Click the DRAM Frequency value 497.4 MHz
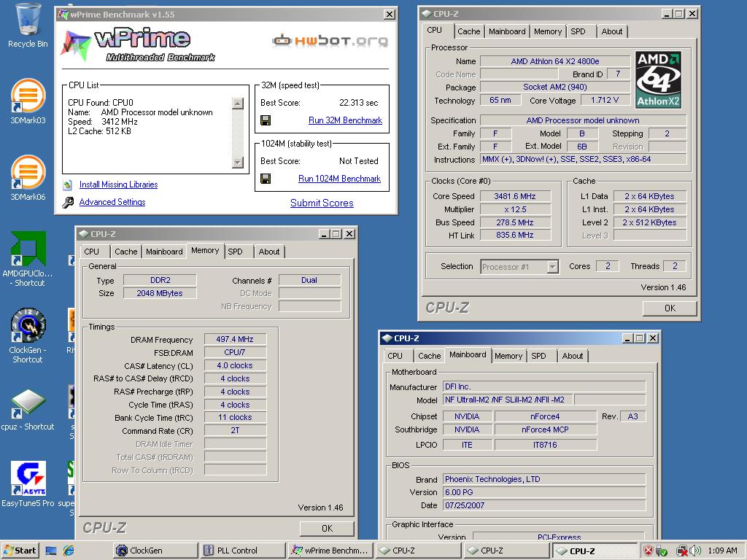 [x=235, y=339]
